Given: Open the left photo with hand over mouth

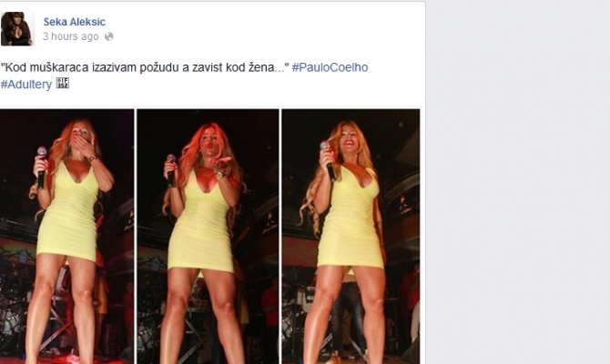Looking at the screenshot, I should [x=66, y=237].
